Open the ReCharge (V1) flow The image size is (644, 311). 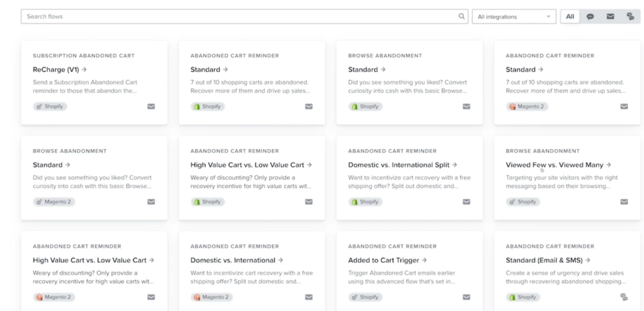(x=56, y=70)
